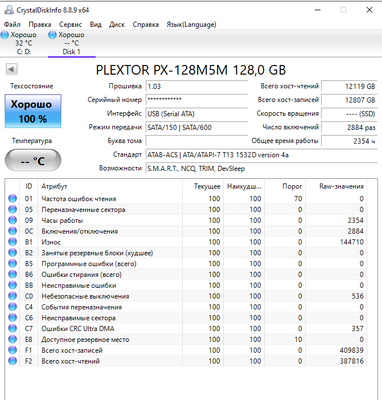Click the total work time 2354 ч
This screenshot has width=382, height=400.
click(349, 141)
